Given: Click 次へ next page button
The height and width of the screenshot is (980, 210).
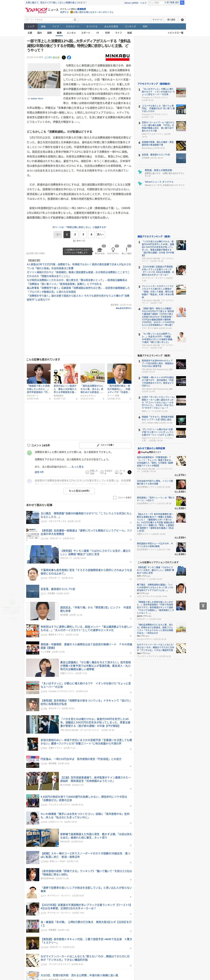Looking at the screenshot, I should 100,234.
